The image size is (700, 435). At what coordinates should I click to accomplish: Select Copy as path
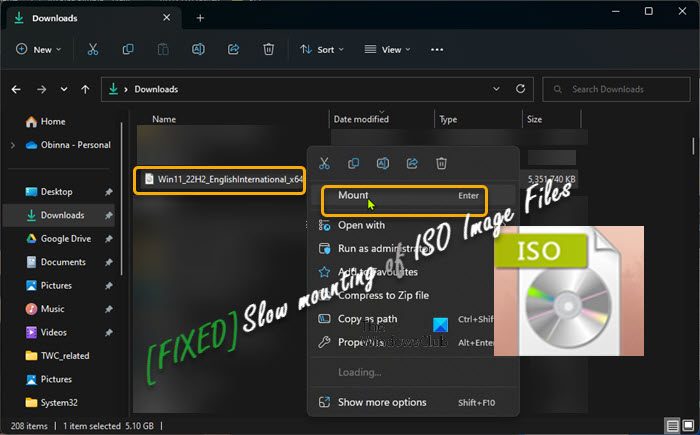click(413, 319)
